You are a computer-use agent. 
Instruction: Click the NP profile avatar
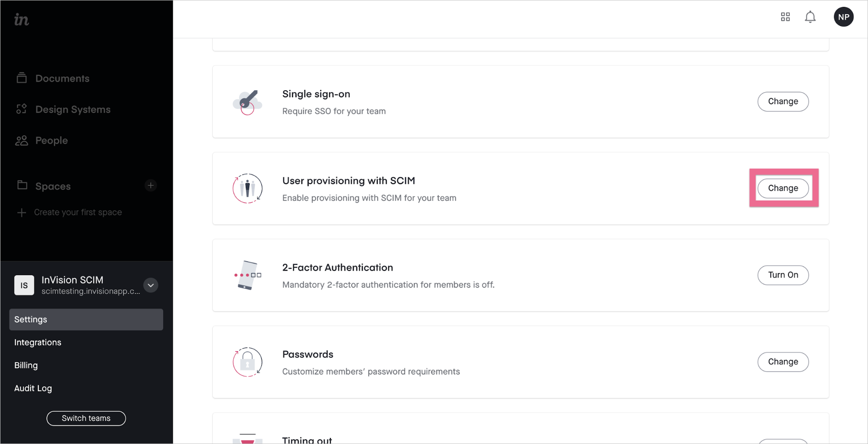pyautogui.click(x=843, y=16)
